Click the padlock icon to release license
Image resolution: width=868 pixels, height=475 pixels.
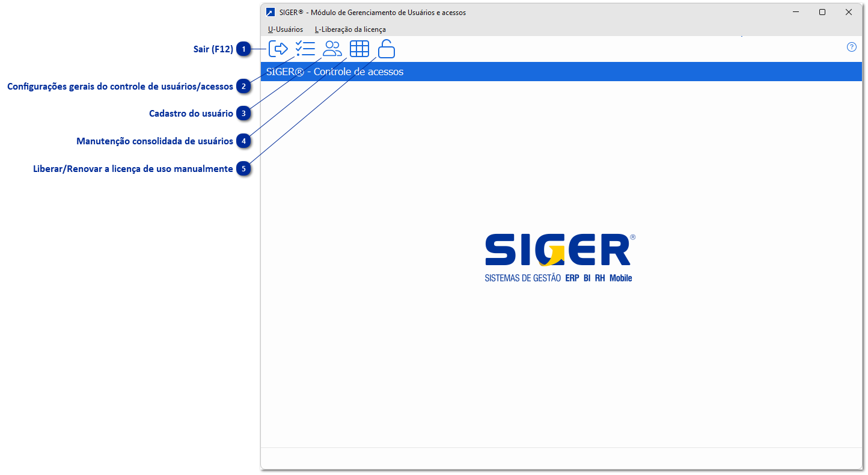(387, 49)
